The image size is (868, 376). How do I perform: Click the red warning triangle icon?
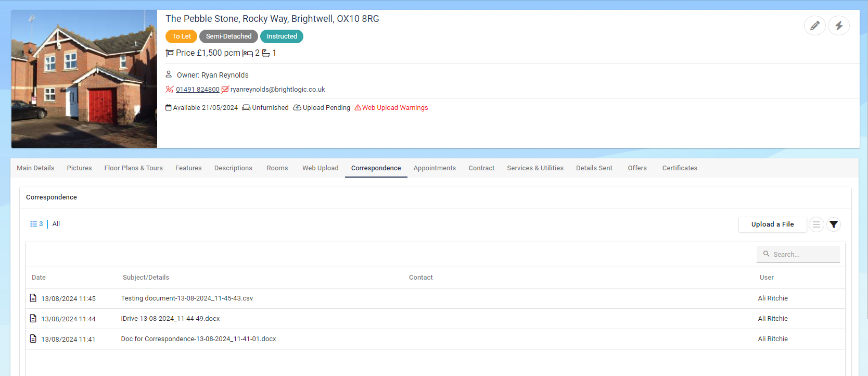click(x=358, y=108)
